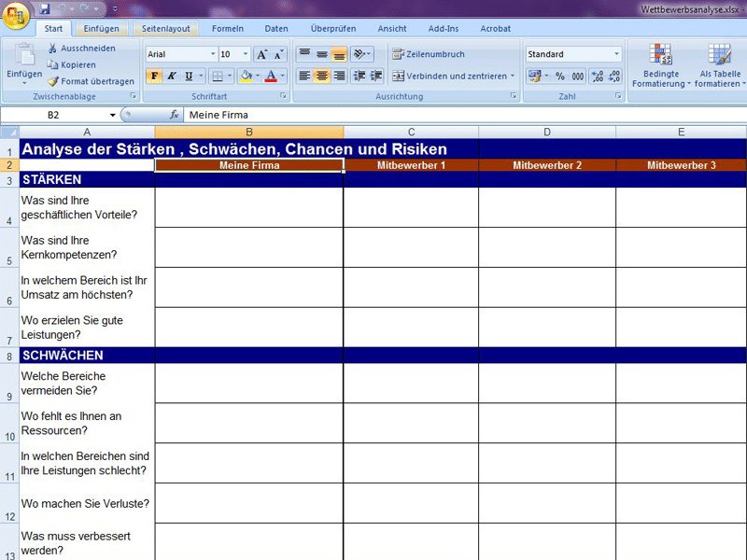The height and width of the screenshot is (560, 747).
Task: Align text to middle vertically
Action: coord(321,54)
